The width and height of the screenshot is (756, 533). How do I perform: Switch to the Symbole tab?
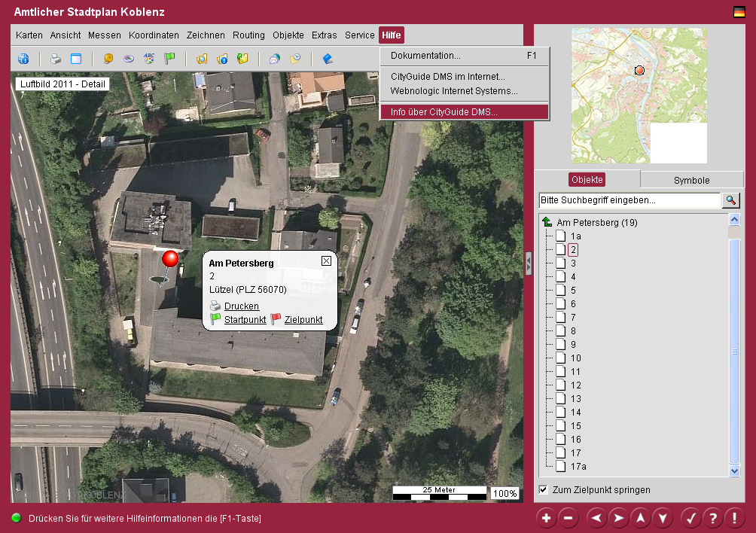point(691,180)
